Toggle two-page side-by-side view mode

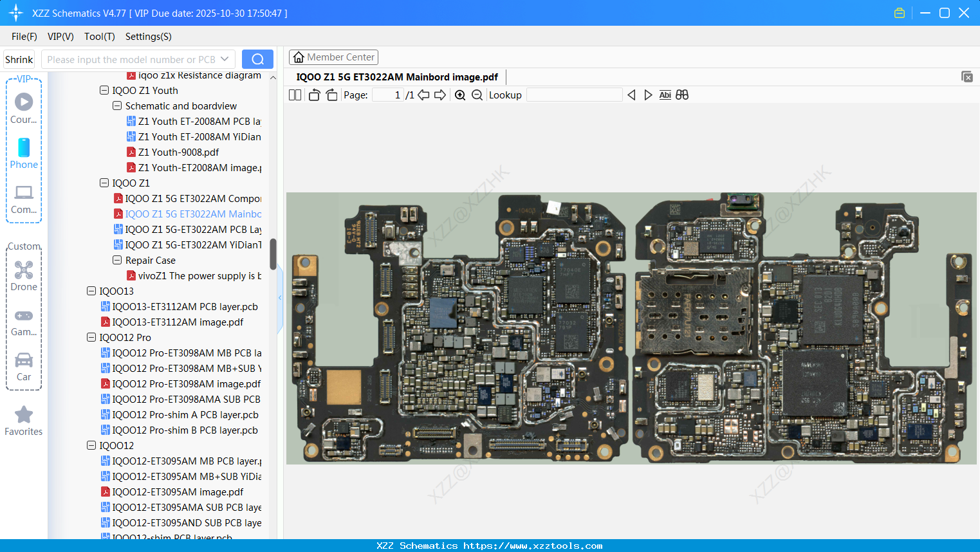coord(295,95)
